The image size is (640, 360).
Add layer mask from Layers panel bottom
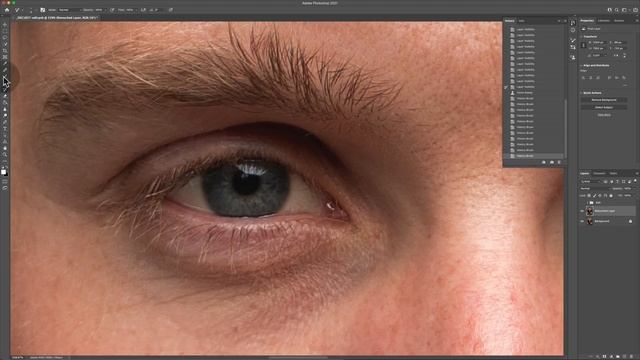click(604, 356)
